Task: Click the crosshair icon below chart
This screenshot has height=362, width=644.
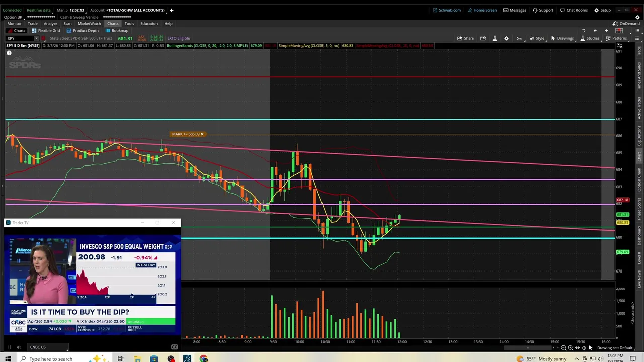Action: coord(584,348)
